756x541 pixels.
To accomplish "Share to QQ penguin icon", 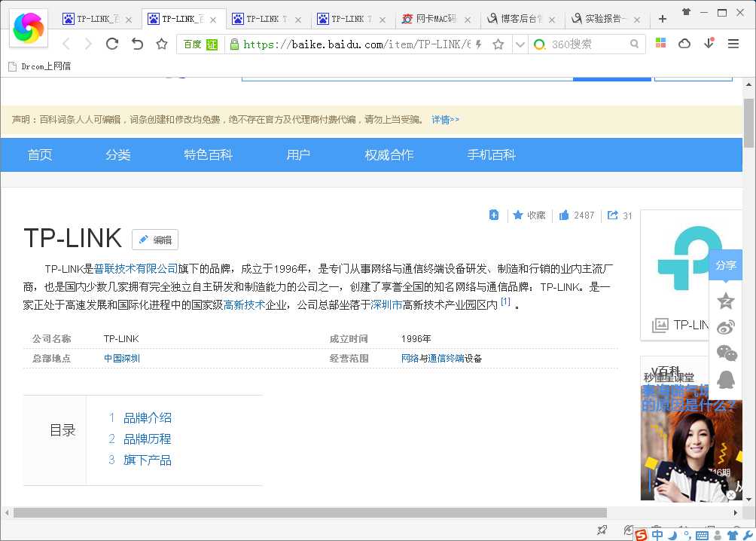I will pyautogui.click(x=726, y=379).
